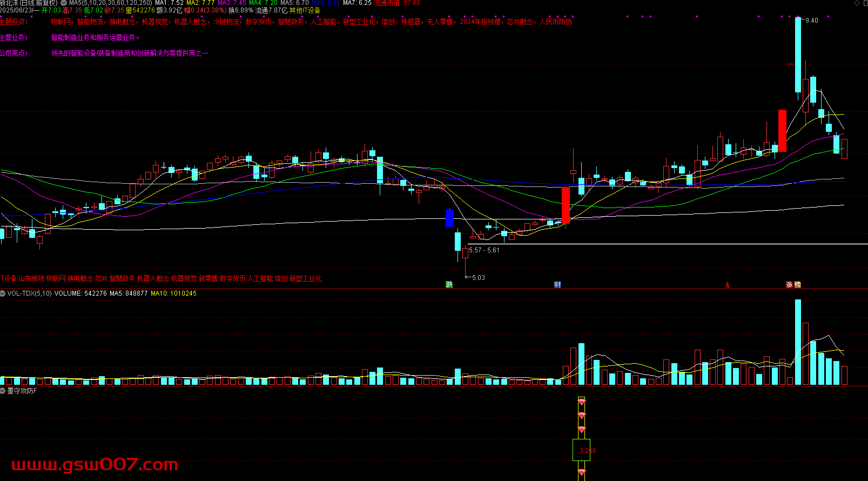
Task: Click the 智能物流 theme tag
Action: point(90,22)
